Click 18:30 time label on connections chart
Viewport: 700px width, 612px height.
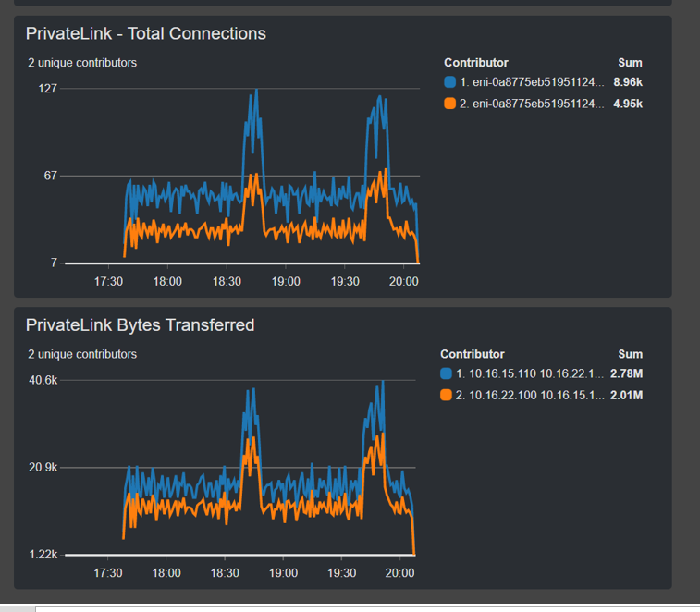pyautogui.click(x=227, y=282)
